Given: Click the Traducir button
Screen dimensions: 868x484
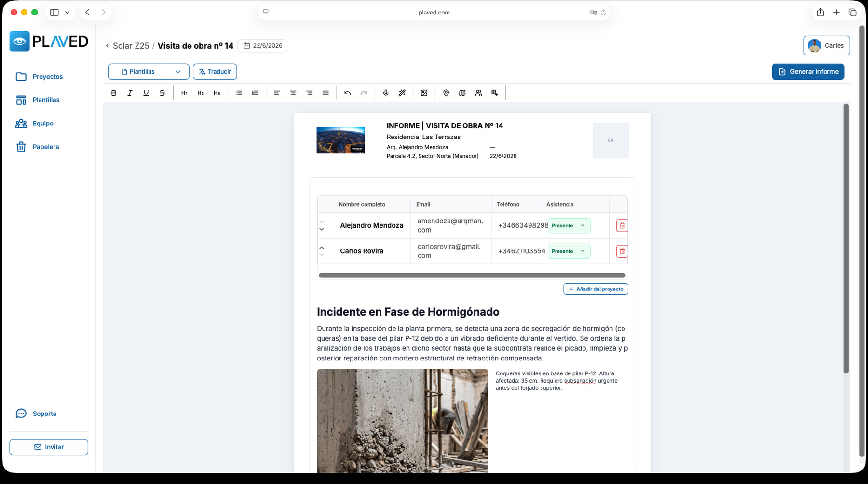Looking at the screenshot, I should pyautogui.click(x=215, y=71).
